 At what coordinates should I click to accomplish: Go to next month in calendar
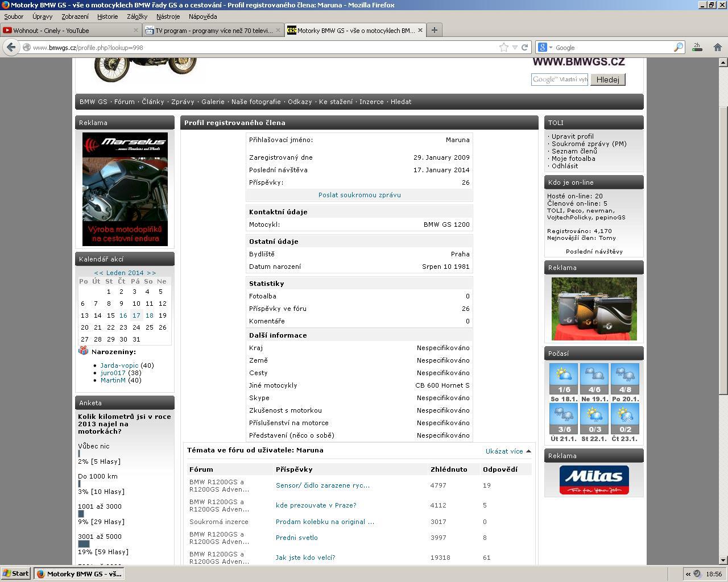click(151, 273)
